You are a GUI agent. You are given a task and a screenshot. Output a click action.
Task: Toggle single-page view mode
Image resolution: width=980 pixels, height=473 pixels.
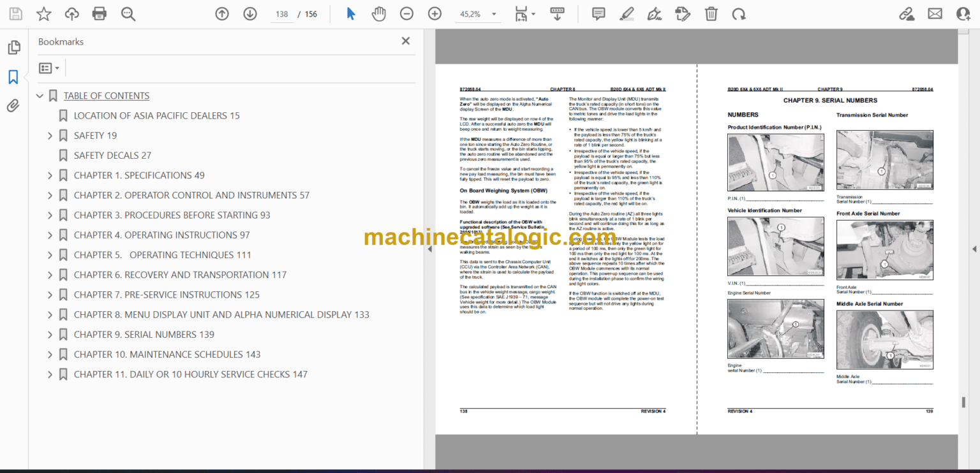click(x=522, y=13)
